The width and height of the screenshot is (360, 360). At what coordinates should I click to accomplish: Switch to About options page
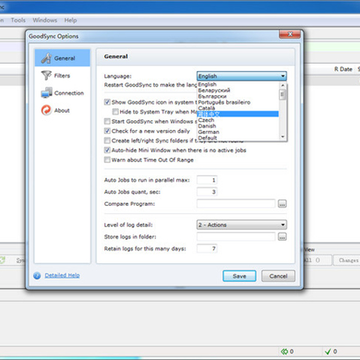(x=62, y=110)
